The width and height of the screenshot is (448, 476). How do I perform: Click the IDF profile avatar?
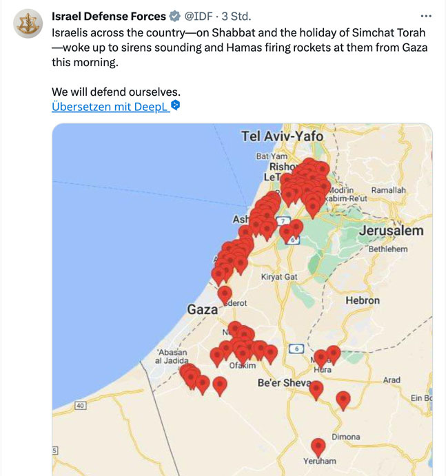(28, 25)
